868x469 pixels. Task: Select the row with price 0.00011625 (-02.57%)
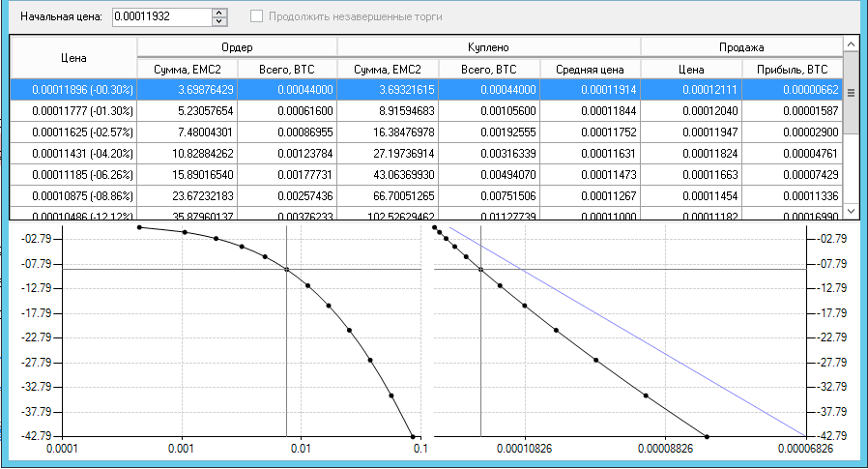click(x=73, y=132)
